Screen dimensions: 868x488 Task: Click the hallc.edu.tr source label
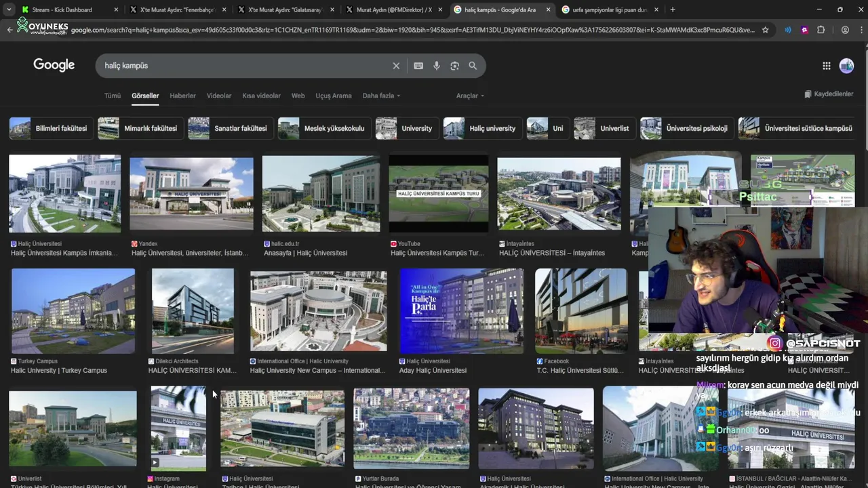pos(284,243)
